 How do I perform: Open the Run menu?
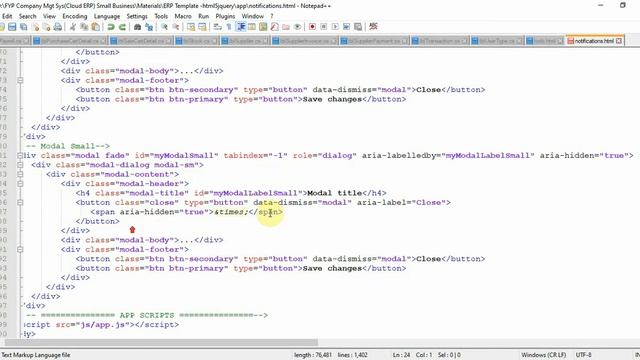[203, 16]
